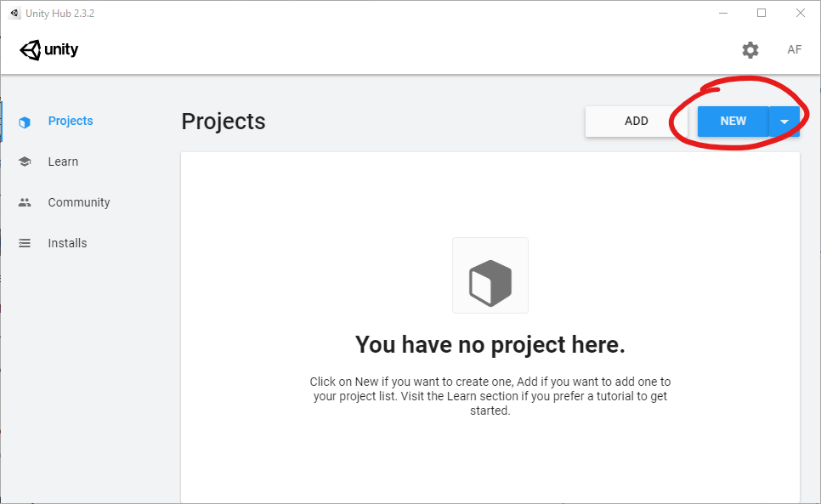Click the Learn graduation cap icon
The width and height of the screenshot is (821, 504).
click(25, 161)
